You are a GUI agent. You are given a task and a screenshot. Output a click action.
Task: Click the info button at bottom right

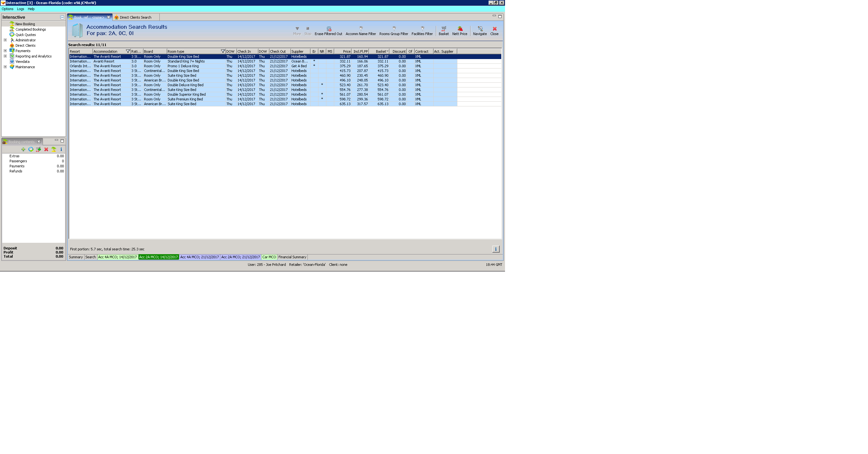(x=496, y=249)
